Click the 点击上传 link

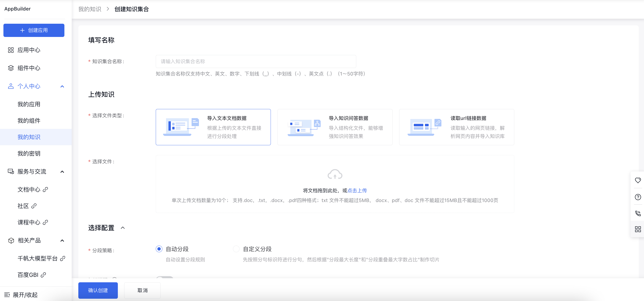click(x=357, y=190)
